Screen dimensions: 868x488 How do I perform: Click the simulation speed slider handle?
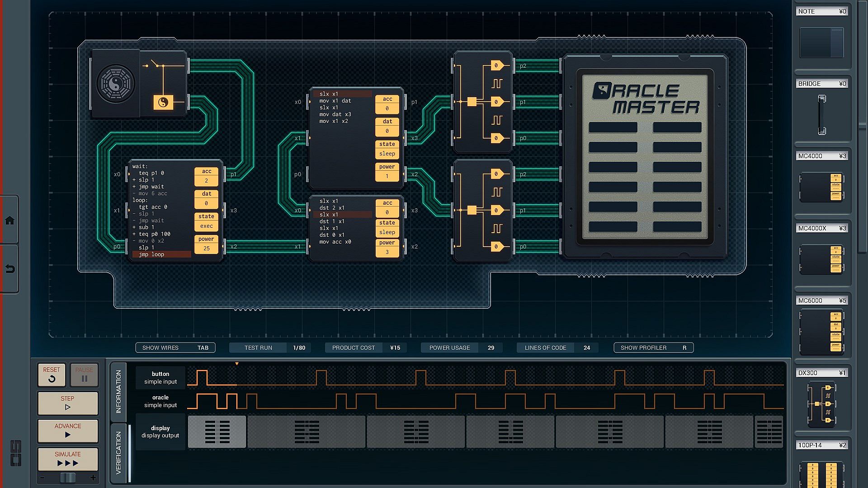[x=68, y=478]
